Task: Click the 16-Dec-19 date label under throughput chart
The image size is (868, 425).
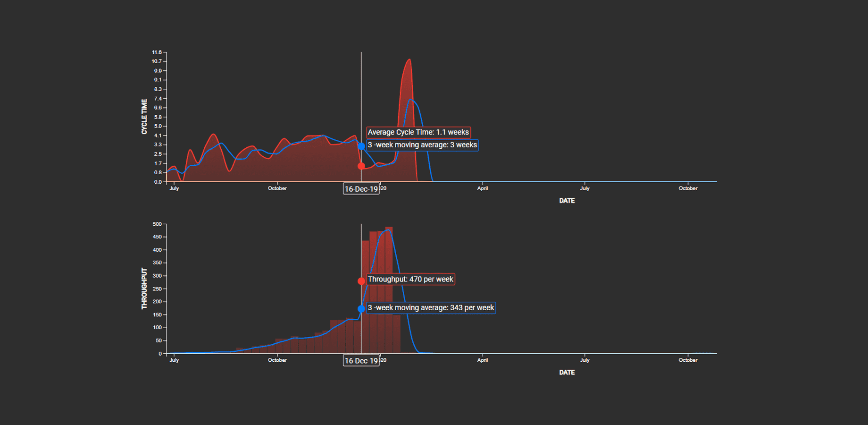Action: 361,361
